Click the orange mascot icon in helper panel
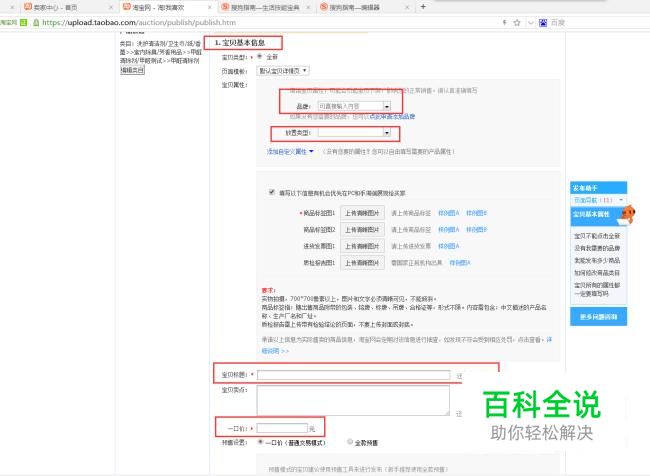The height and width of the screenshot is (476, 650). tap(627, 214)
